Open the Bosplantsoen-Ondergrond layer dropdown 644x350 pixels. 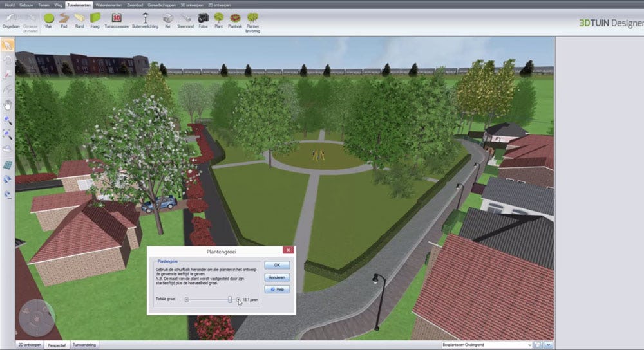click(x=488, y=345)
